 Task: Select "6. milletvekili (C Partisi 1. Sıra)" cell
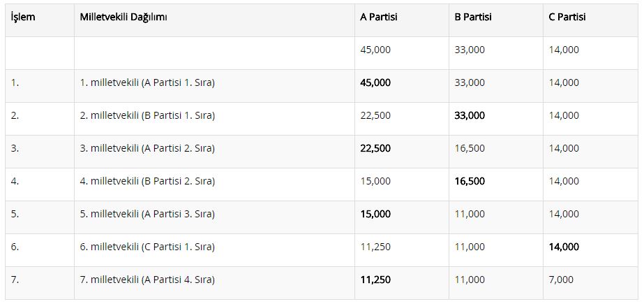click(147, 247)
